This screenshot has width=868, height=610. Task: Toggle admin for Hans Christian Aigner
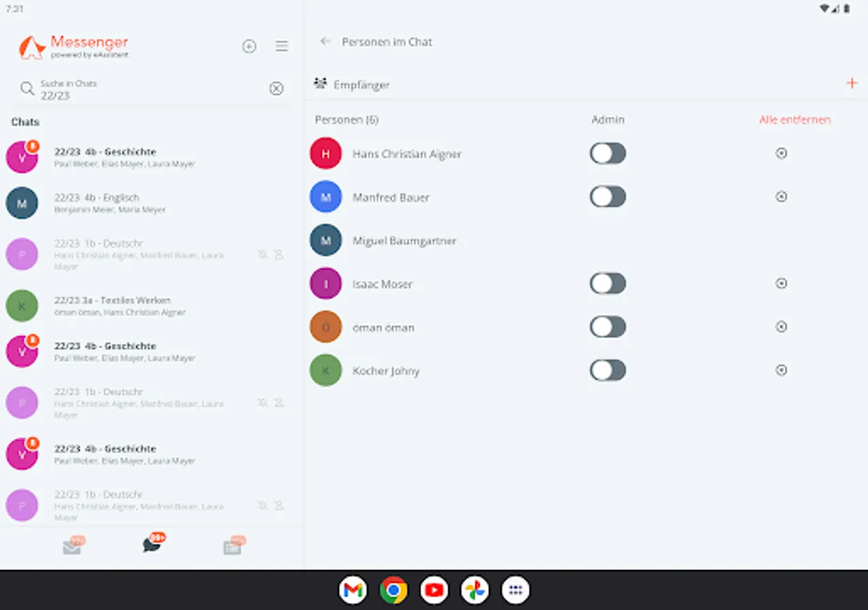(608, 153)
